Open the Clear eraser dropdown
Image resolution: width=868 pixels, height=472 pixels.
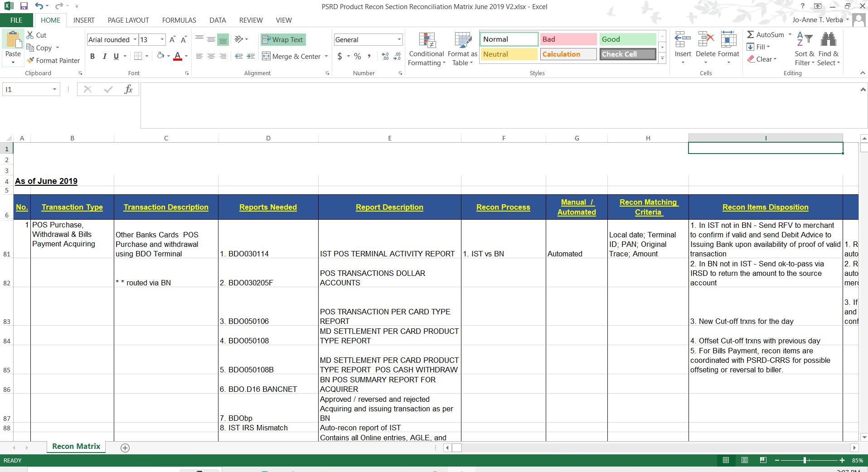(x=762, y=59)
